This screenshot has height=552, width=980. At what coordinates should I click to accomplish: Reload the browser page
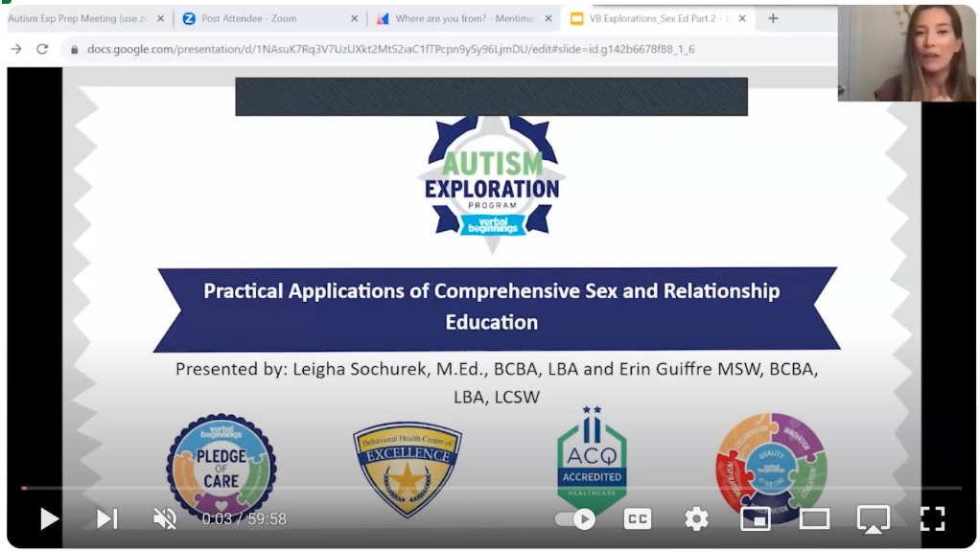(x=42, y=49)
